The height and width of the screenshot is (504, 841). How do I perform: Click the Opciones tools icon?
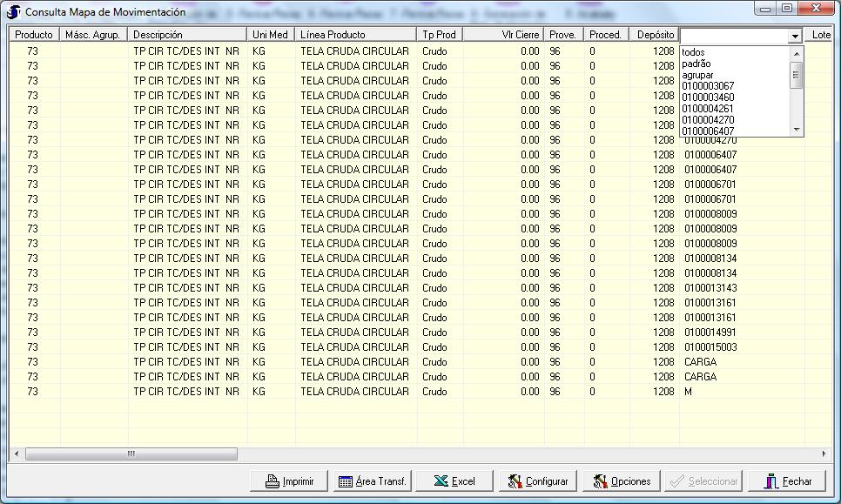(x=600, y=481)
